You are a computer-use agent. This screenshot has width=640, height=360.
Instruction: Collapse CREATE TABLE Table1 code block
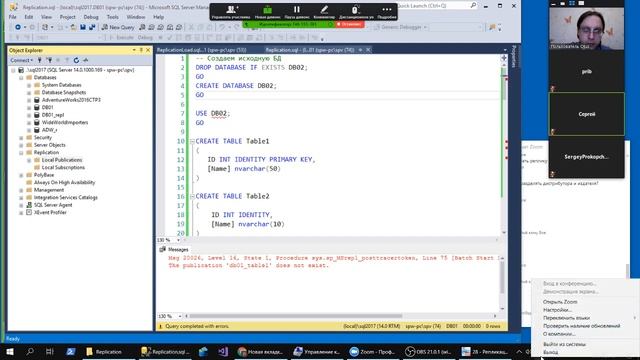pos(192,141)
